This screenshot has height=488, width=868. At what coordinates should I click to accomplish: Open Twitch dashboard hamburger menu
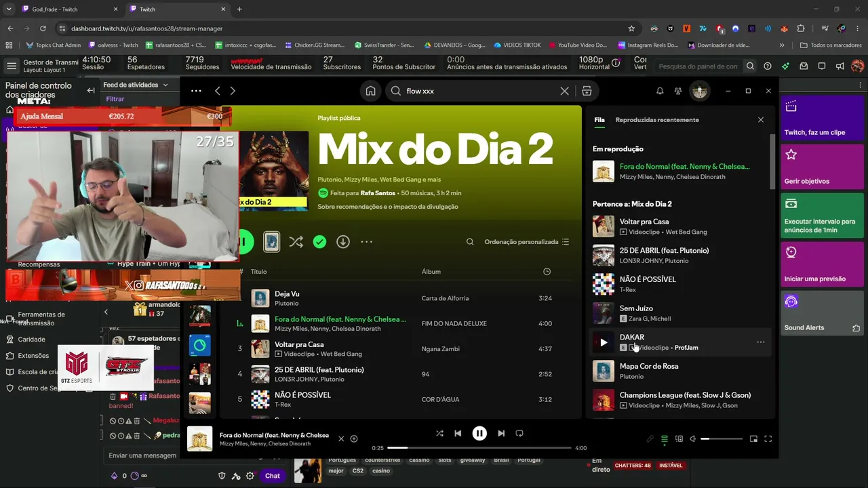point(12,66)
